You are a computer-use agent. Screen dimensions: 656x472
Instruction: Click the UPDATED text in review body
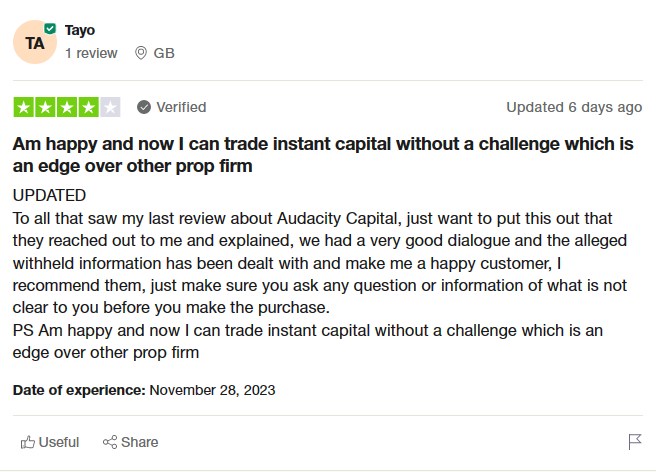tap(49, 195)
